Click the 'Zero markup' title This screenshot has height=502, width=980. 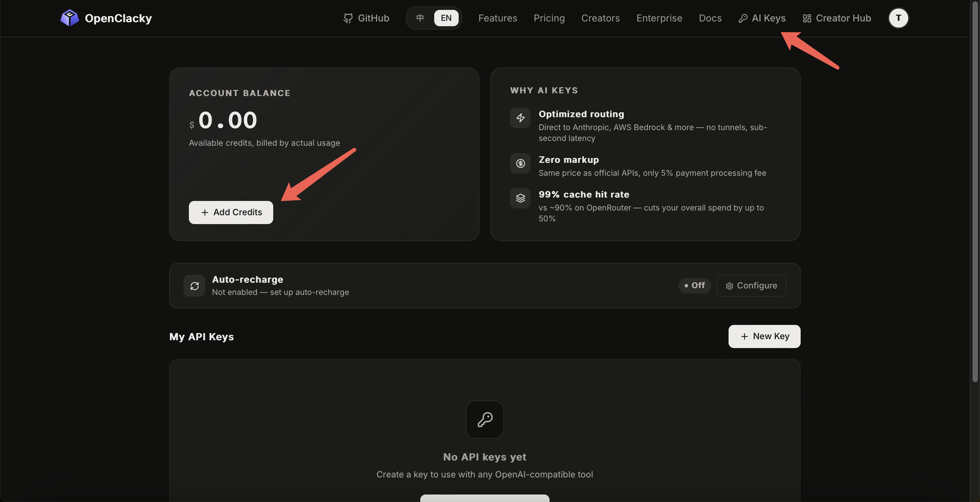(x=569, y=160)
